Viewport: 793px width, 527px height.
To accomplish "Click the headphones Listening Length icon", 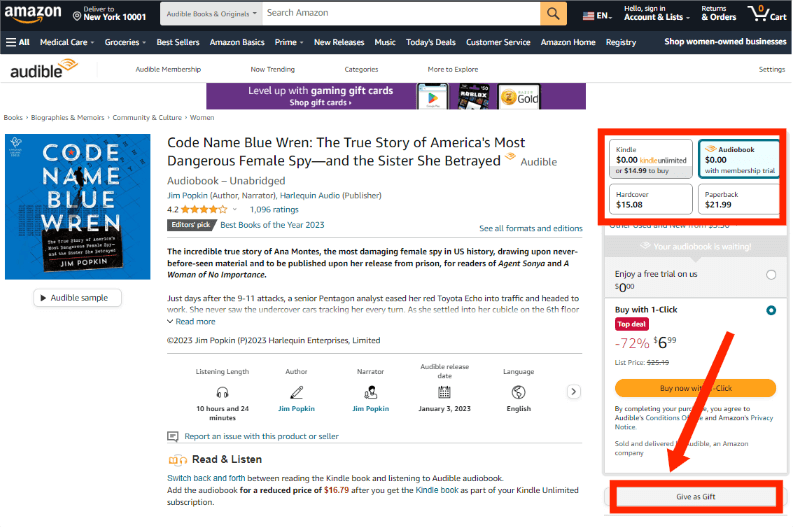I will pos(222,392).
